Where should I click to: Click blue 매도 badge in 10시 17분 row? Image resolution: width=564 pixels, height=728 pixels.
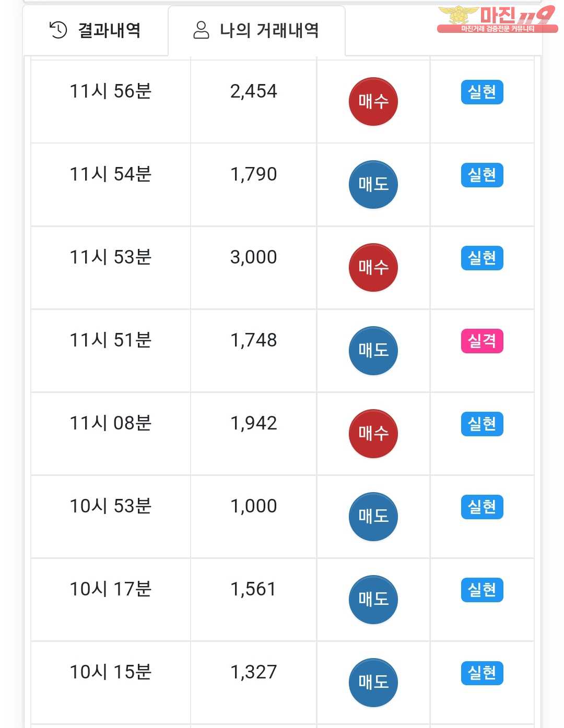click(x=373, y=600)
